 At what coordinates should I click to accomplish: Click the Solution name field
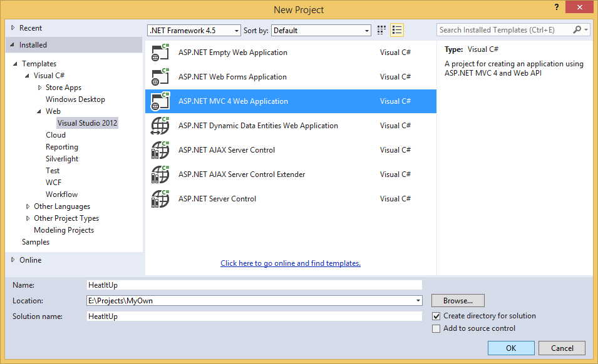[254, 316]
